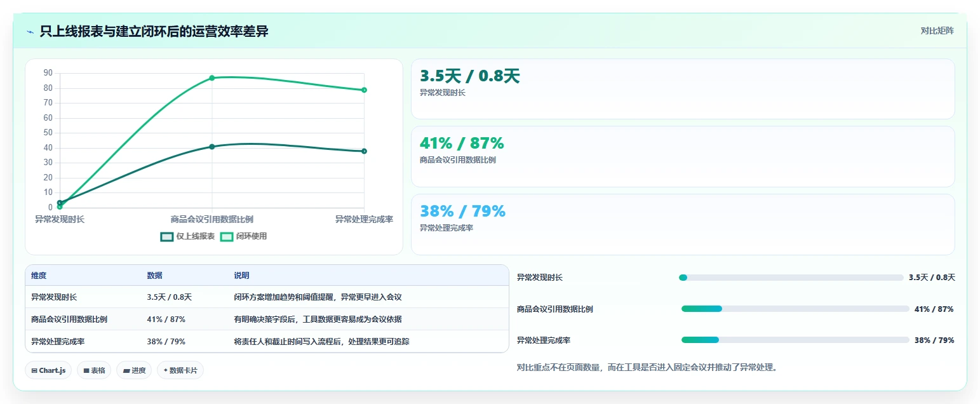Click the 数据 table column header
The width and height of the screenshot is (980, 404).
[x=155, y=276]
